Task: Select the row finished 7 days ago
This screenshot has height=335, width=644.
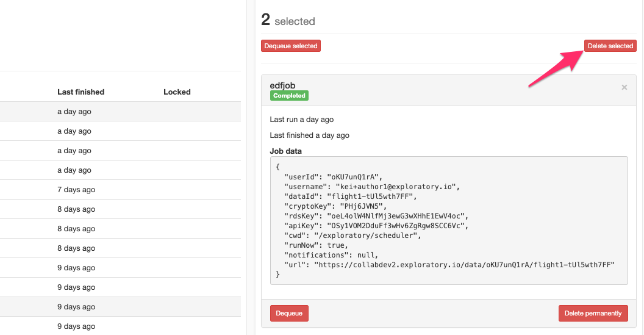Action: point(120,190)
